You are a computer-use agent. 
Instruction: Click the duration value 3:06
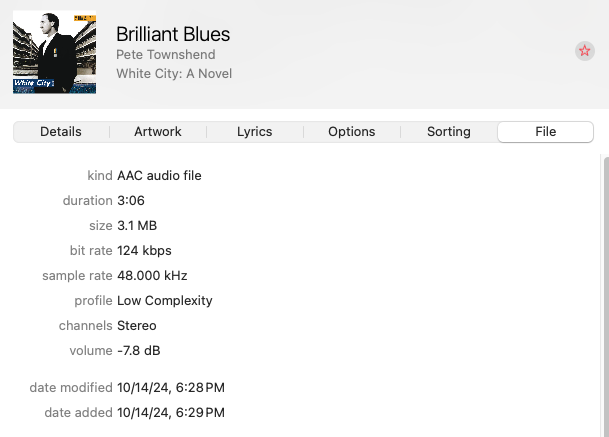pos(132,201)
